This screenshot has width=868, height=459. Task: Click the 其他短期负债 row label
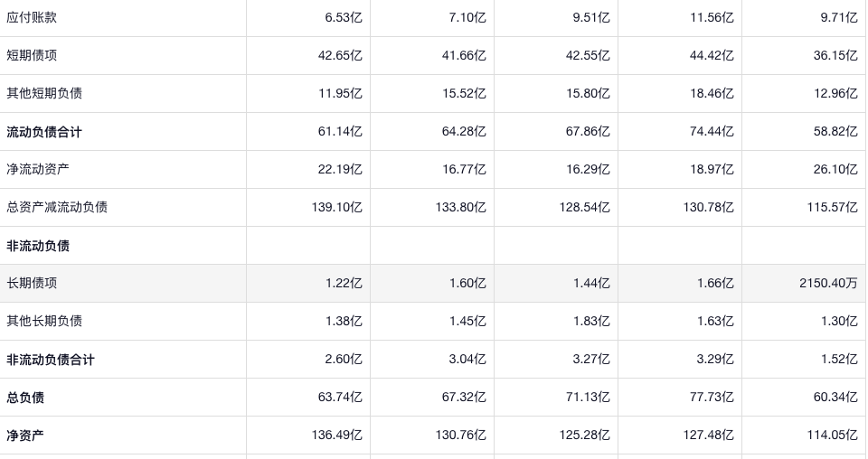44,93
